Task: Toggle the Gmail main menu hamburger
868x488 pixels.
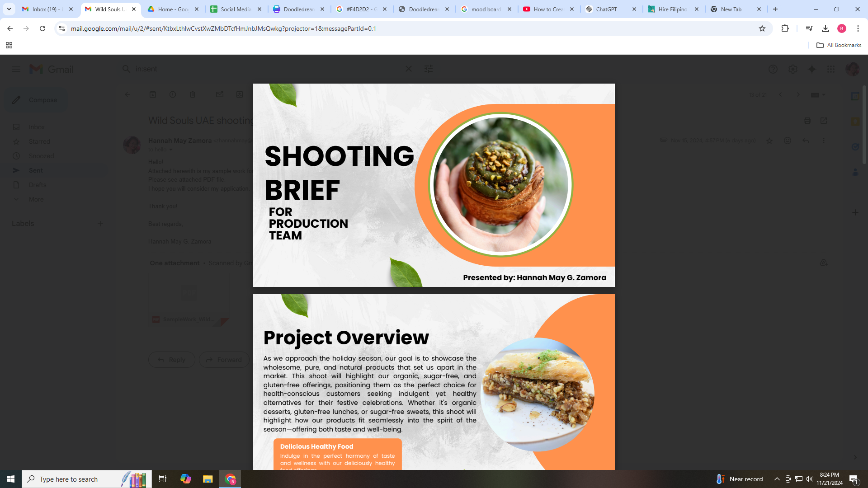Action: pyautogui.click(x=16, y=69)
